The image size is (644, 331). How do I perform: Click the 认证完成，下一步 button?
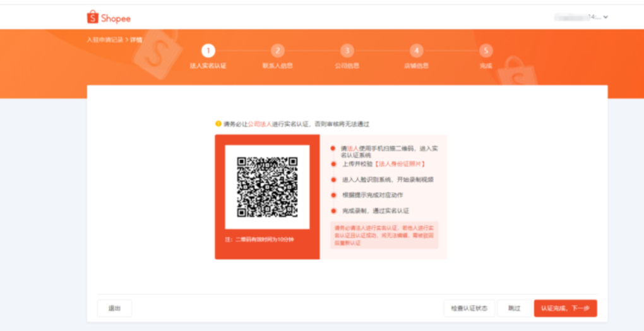coord(566,308)
